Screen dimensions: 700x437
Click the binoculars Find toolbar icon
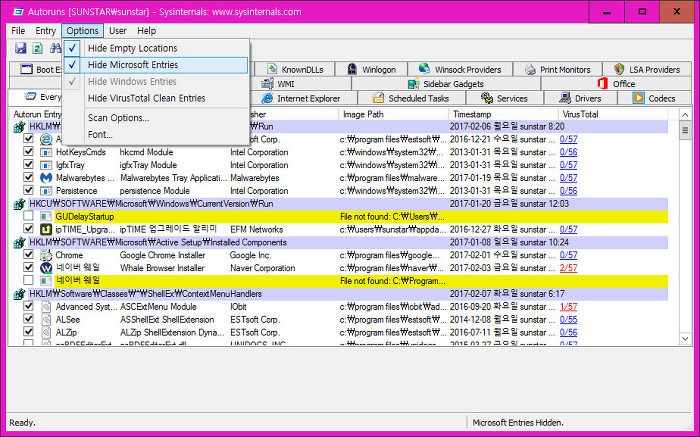click(56, 48)
